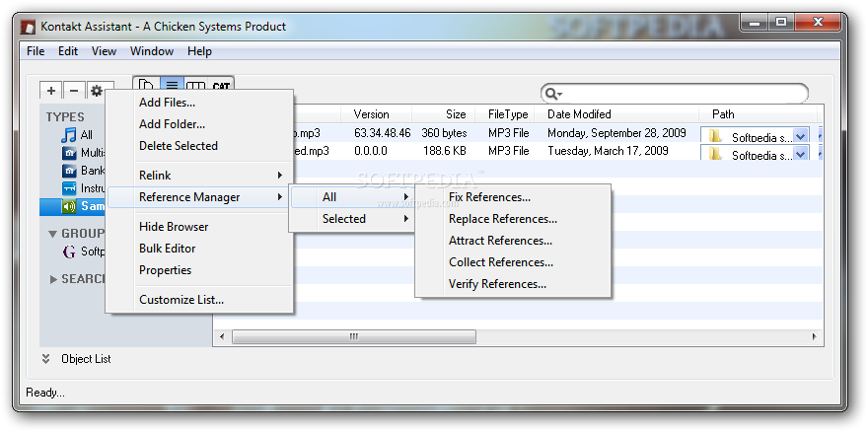Click the horizontal scrollbar thumb

(x=354, y=336)
